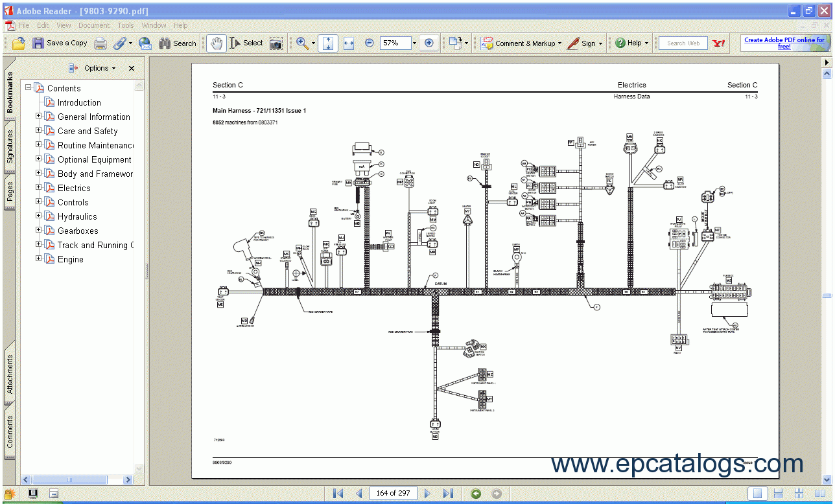The width and height of the screenshot is (835, 504).
Task: Open the zoom percentage dropdown arrow
Action: pos(414,43)
